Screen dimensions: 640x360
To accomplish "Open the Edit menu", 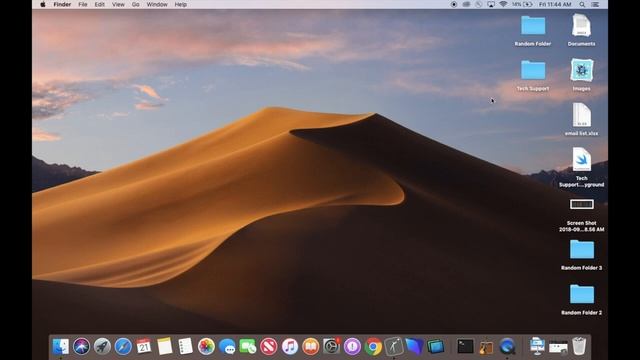I will 100,4.
